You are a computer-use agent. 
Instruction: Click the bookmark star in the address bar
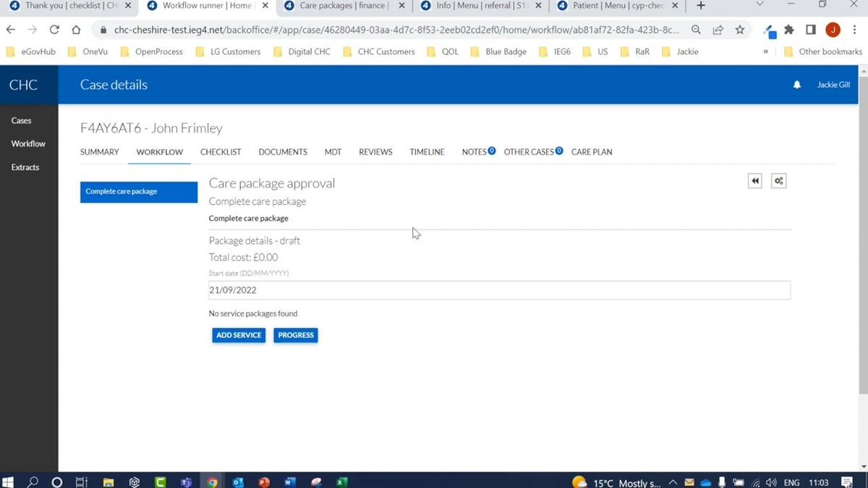tap(739, 31)
